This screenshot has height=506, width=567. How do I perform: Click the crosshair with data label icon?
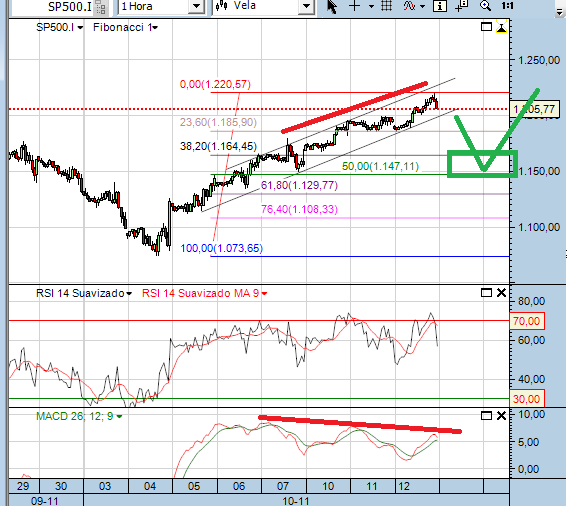click(x=462, y=6)
